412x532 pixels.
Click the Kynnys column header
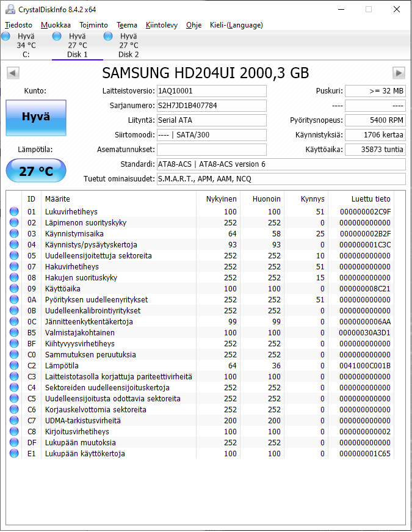click(x=306, y=199)
